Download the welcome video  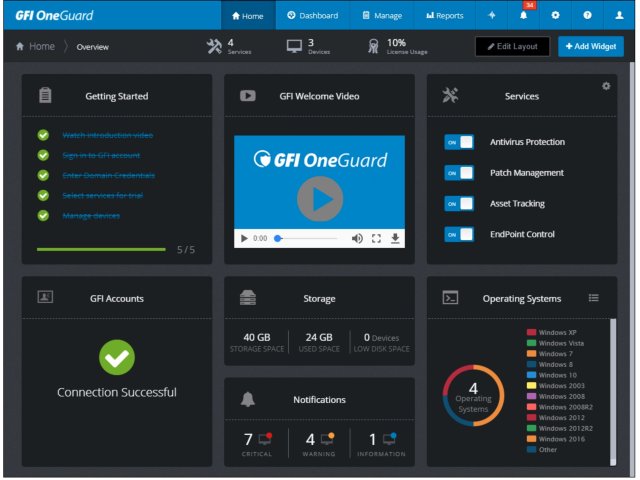tap(395, 238)
